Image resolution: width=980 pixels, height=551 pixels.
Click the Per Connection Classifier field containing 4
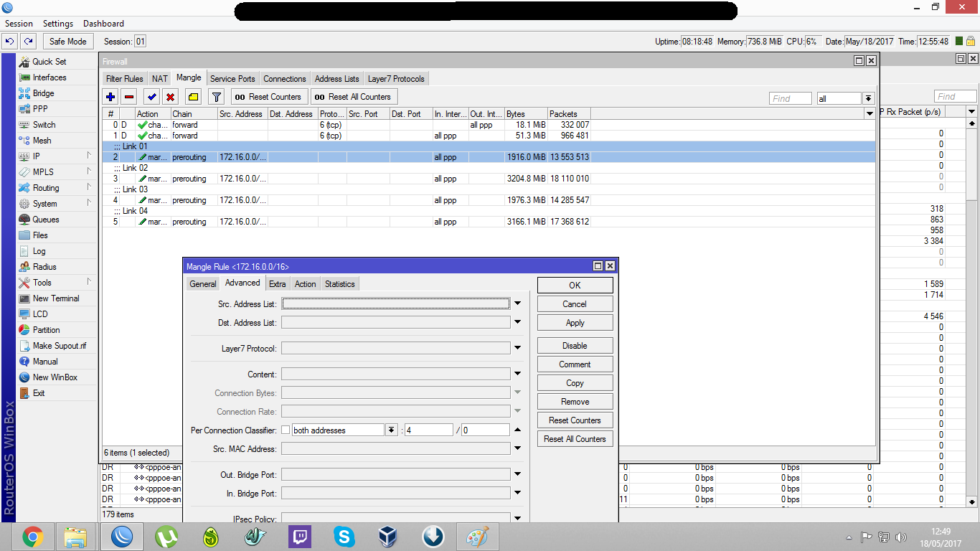pos(428,430)
